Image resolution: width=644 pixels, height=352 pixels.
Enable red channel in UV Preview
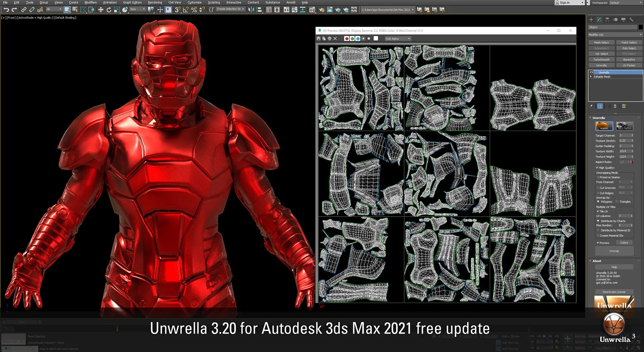(x=347, y=39)
